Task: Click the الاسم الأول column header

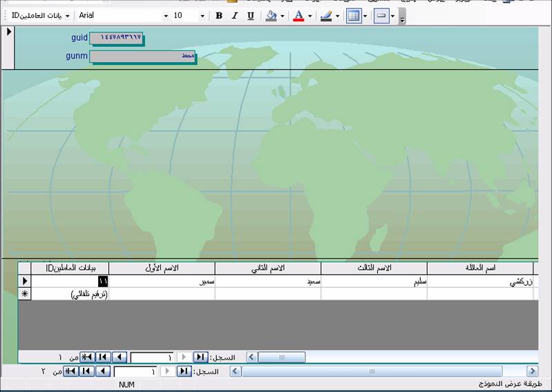Action: 162,268
